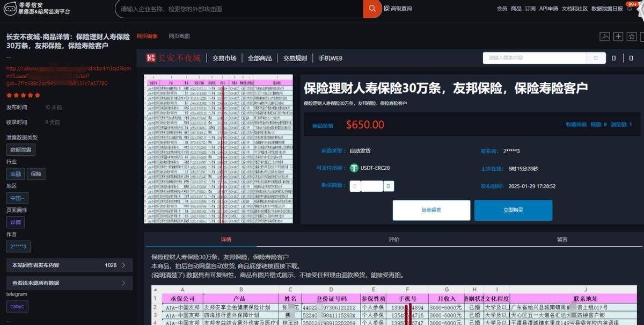The image size is (644, 325).
Task: Click the search submit button in 长安不夜城 bar
Action: [595, 58]
